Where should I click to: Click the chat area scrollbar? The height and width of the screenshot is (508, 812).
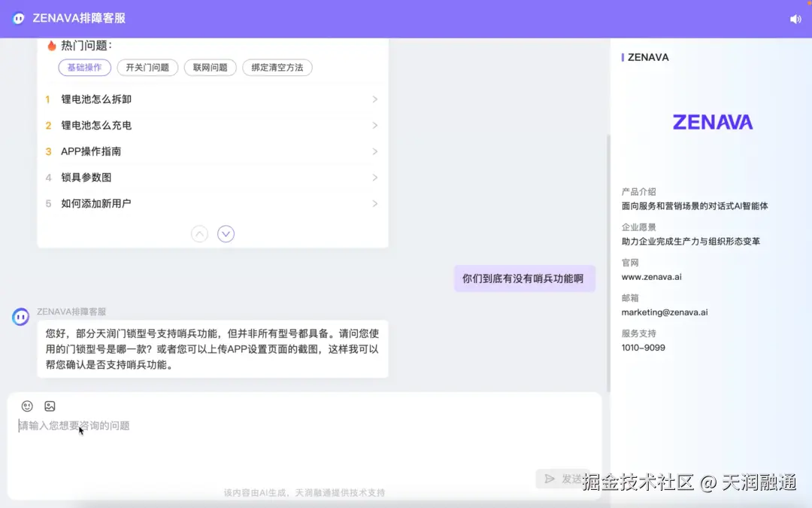pos(608,263)
